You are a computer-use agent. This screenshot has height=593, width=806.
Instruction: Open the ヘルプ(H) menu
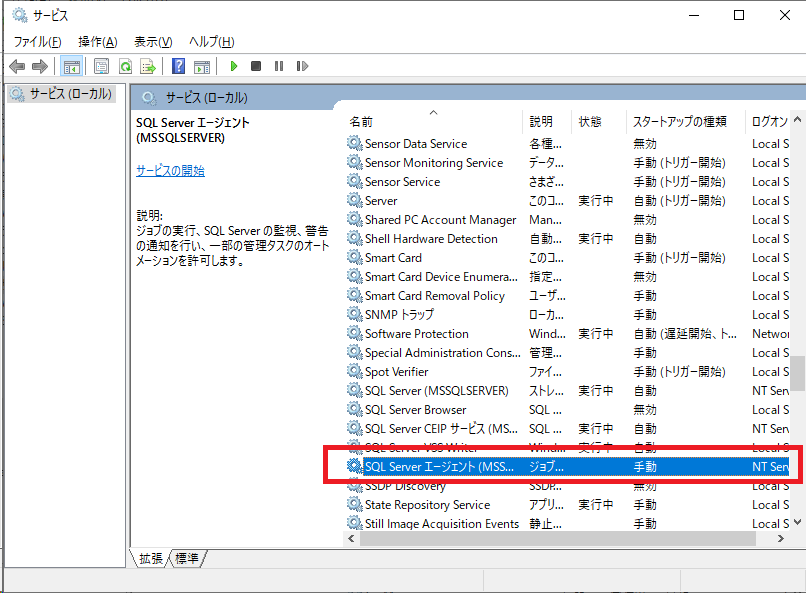(x=212, y=42)
